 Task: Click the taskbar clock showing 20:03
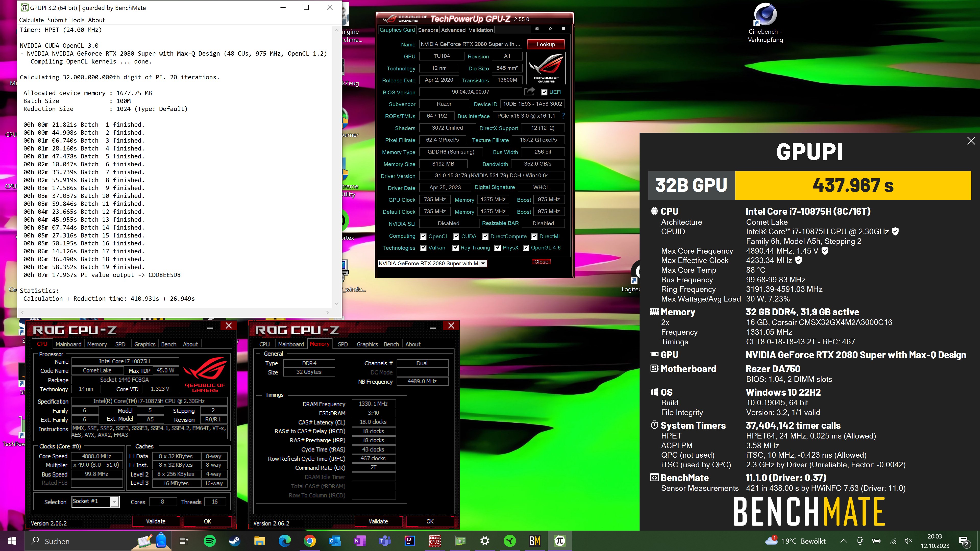click(935, 541)
